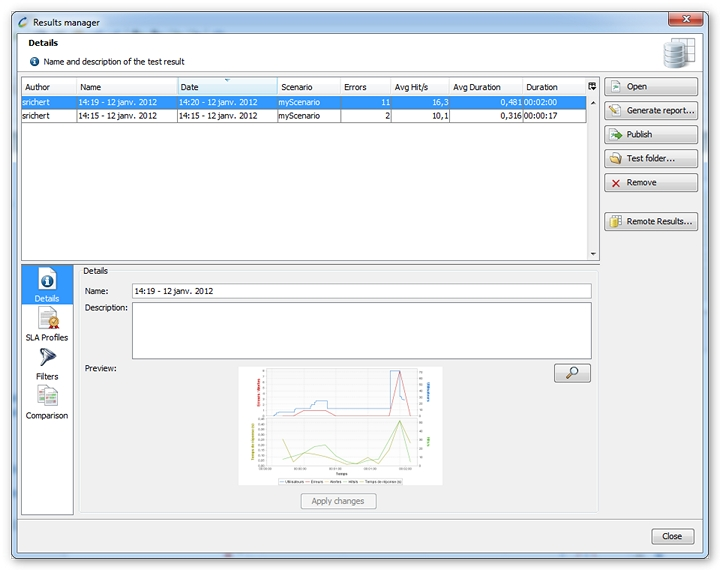This screenshot has height=570, width=720.
Task: Remove the selected result
Action: tap(651, 182)
